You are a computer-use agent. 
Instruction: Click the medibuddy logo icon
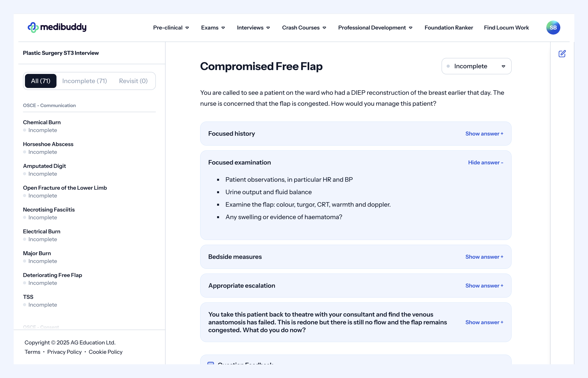pos(33,28)
